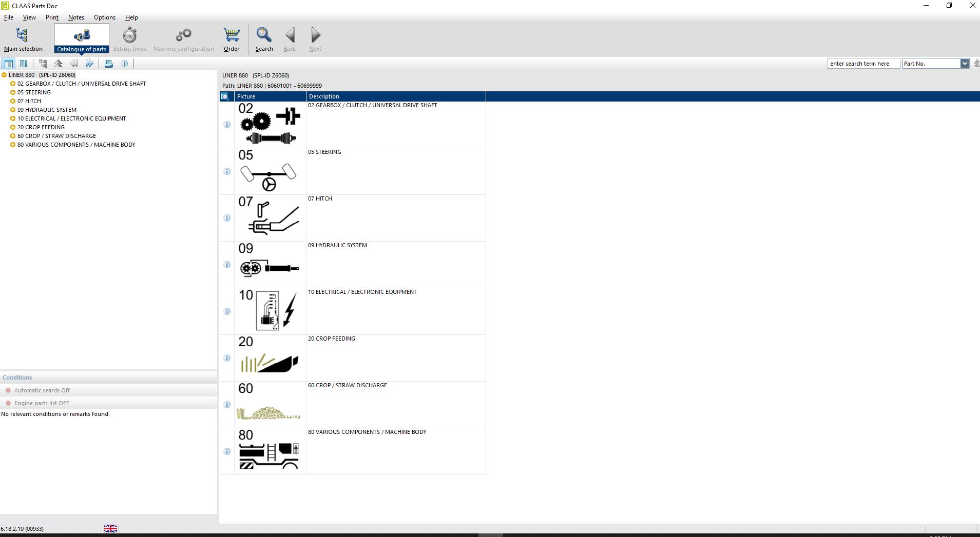Expand 80 VARIOUS COMPONENTS tree node
980x537 pixels.
[x=13, y=145]
